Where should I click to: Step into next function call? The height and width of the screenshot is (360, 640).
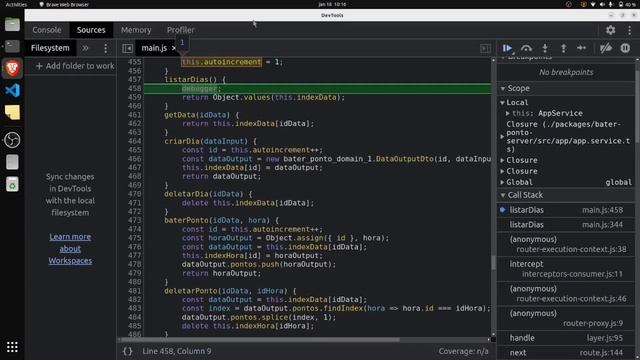pos(545,48)
